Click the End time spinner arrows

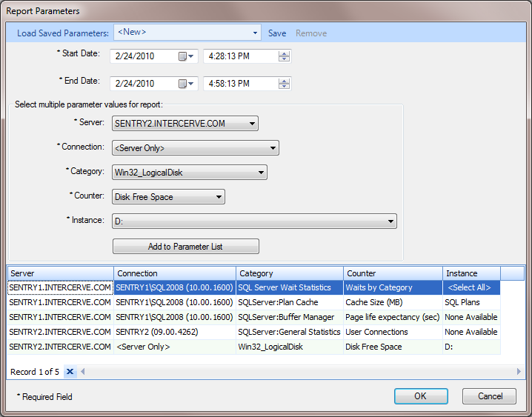[284, 84]
